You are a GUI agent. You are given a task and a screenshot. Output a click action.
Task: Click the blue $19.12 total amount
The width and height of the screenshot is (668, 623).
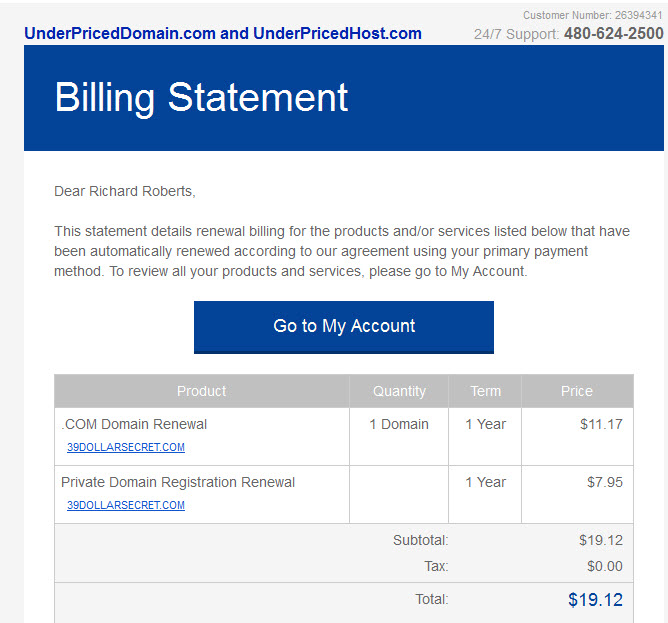click(595, 600)
